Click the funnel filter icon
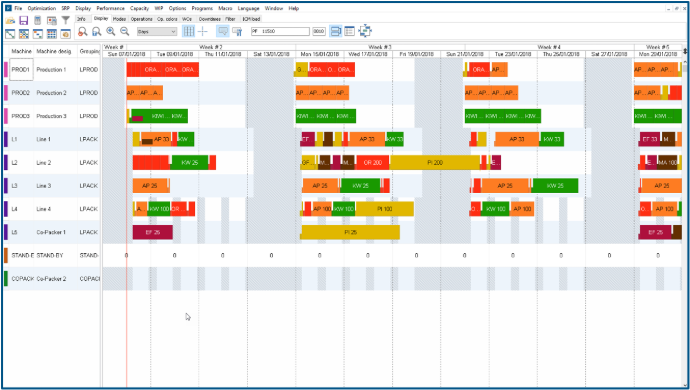Image resolution: width=690 pixels, height=390 pixels. 66,20
